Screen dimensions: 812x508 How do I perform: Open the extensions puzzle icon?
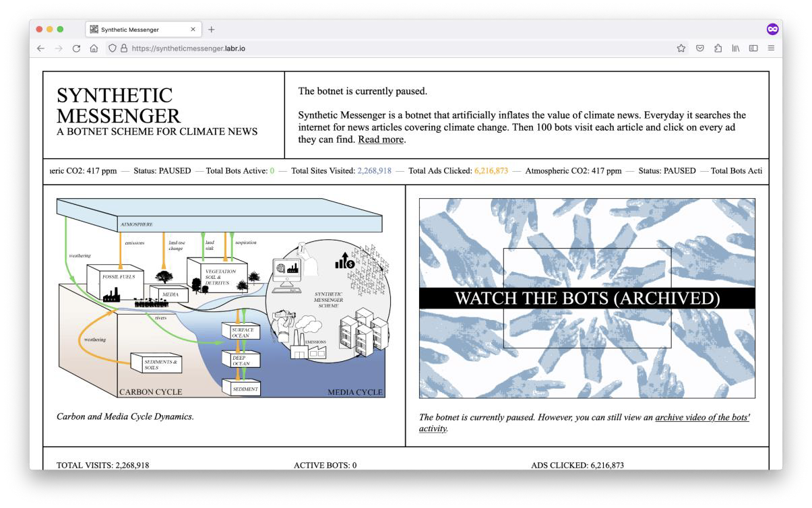click(718, 49)
